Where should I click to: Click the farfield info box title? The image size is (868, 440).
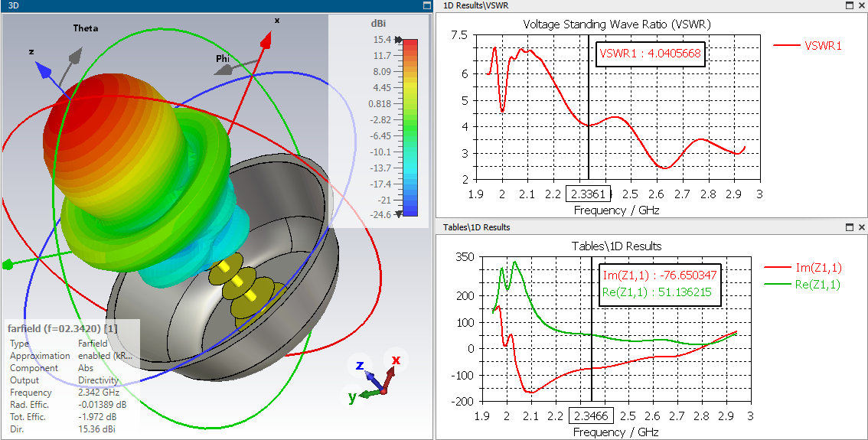63,329
